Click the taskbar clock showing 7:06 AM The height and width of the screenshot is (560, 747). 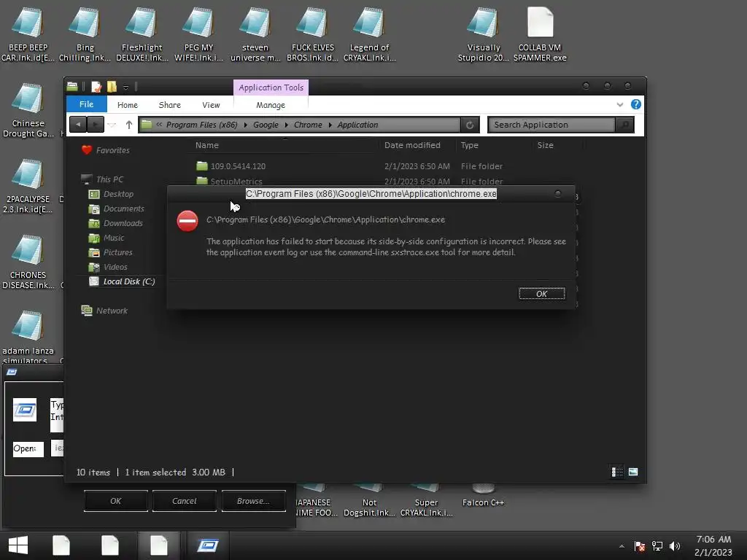tap(713, 545)
